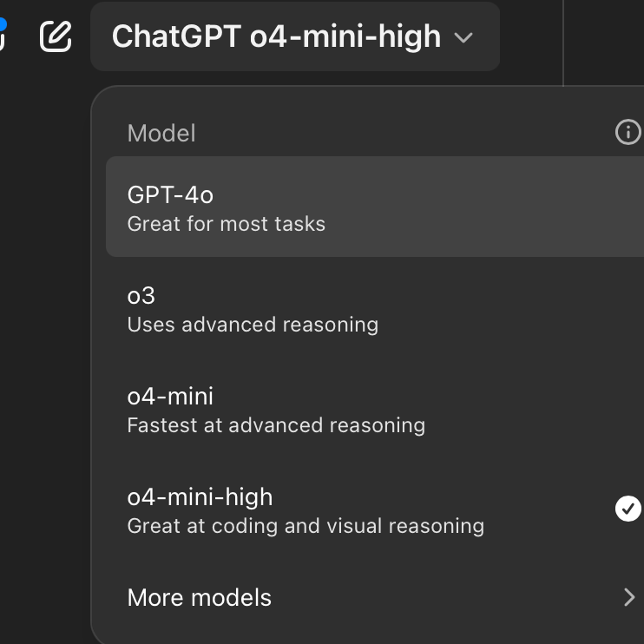Click the right arrow next to More models

(x=629, y=597)
